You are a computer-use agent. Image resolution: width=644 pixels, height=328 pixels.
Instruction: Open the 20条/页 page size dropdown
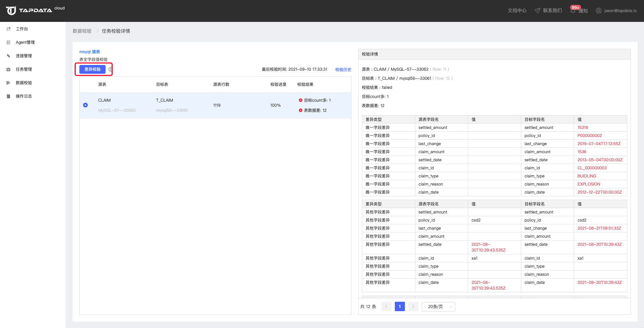[x=438, y=306]
